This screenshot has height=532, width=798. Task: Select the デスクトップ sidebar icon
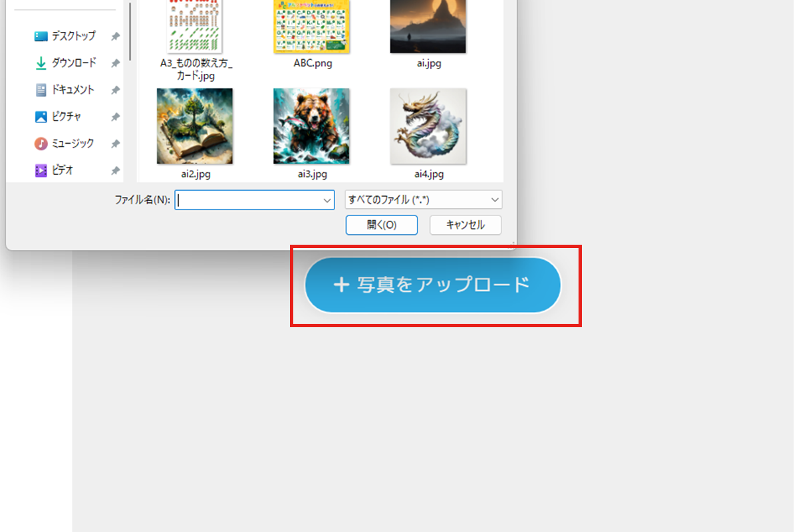[x=42, y=36]
